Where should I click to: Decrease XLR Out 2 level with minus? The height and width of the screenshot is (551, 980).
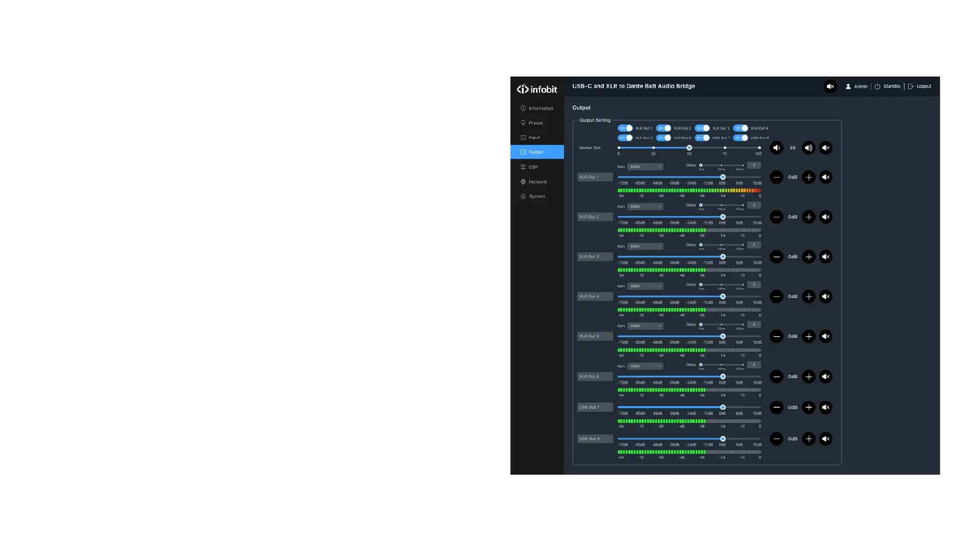pyautogui.click(x=776, y=217)
